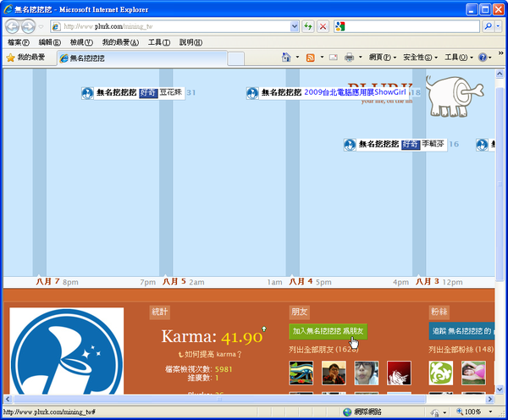Click the Home page house icon
Screen dimensions: 508x420
click(x=286, y=58)
